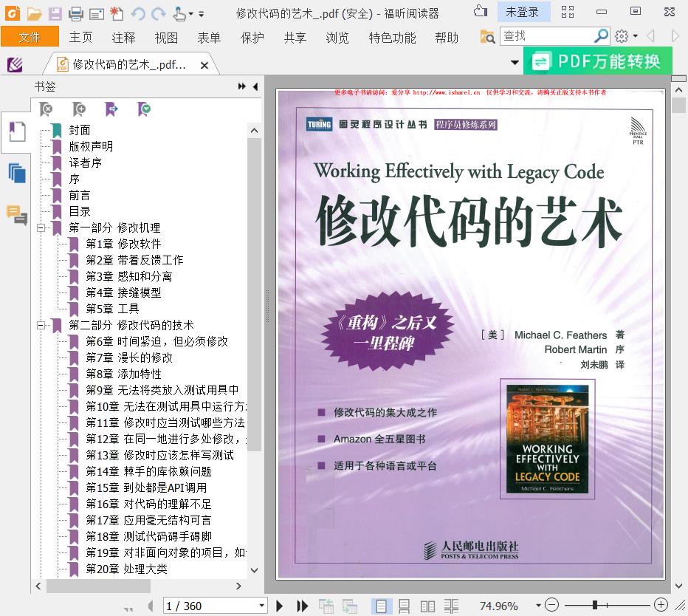Screen dimensions: 688x616
Task: Click the skin shirt icon in title bar
Action: pos(481,11)
